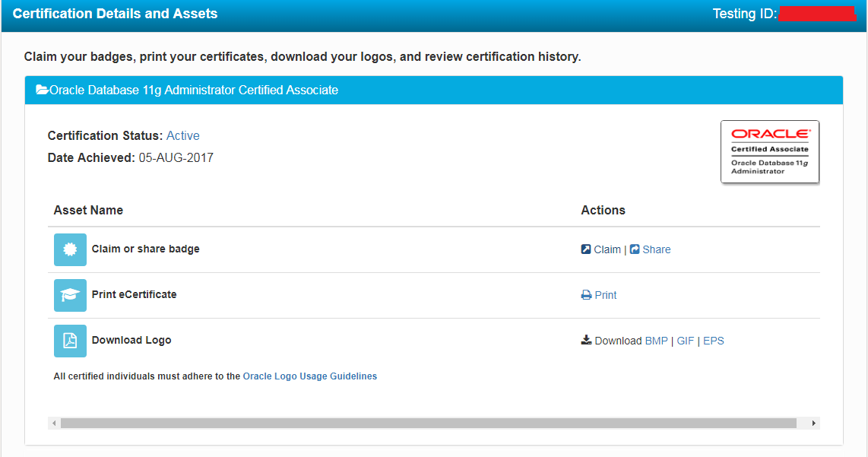The image size is (868, 457).
Task: Download the logo in EPS format
Action: coord(714,341)
